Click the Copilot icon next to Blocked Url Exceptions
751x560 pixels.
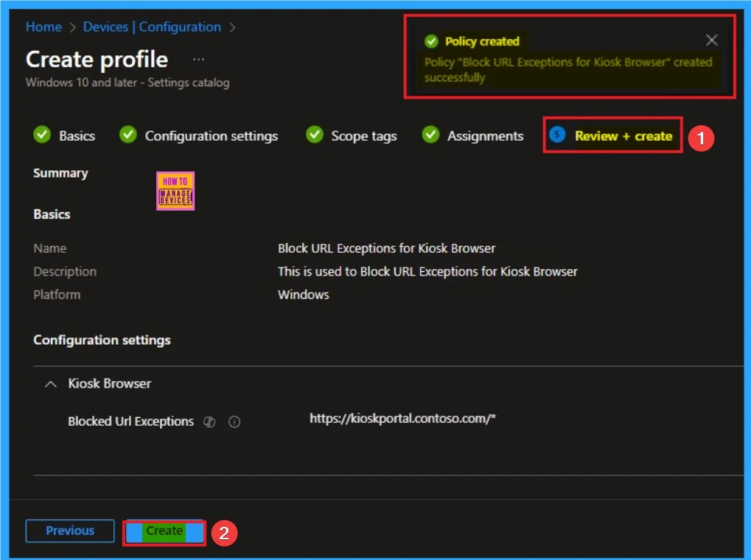coord(209,422)
